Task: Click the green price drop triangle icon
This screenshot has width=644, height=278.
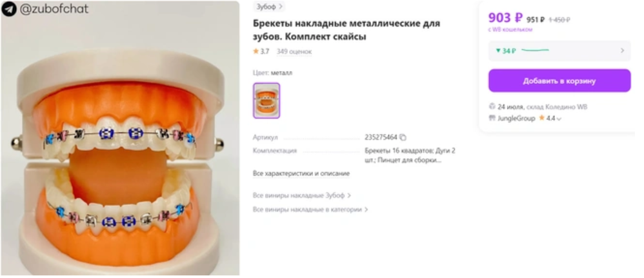Action: point(498,50)
